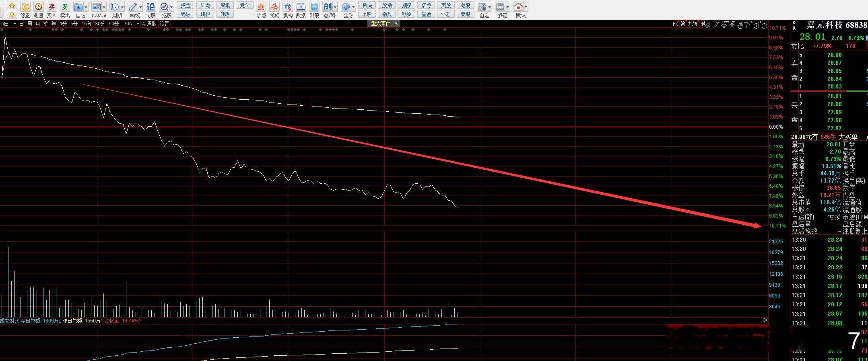
Task: Click the 嘉元科技 stock name header
Action: [x=825, y=25]
